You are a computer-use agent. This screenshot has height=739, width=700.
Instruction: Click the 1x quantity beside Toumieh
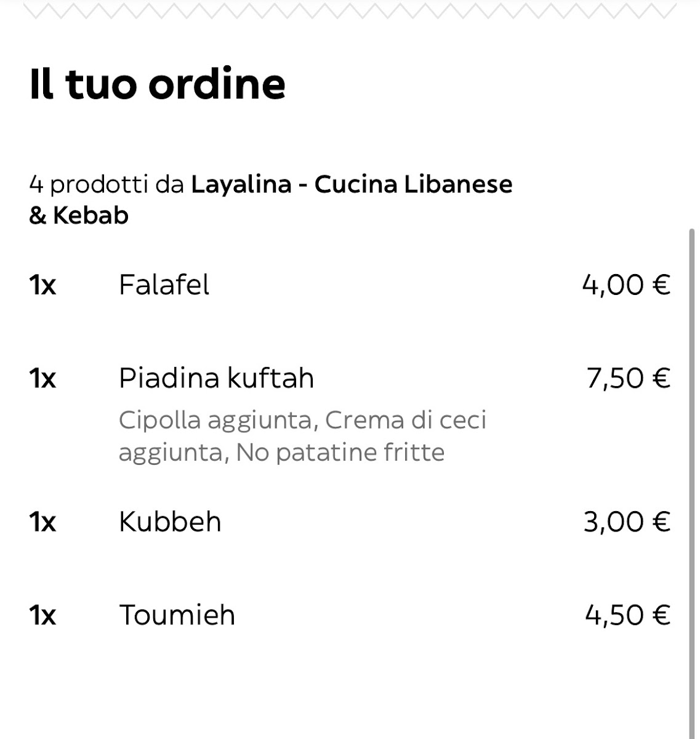(42, 615)
